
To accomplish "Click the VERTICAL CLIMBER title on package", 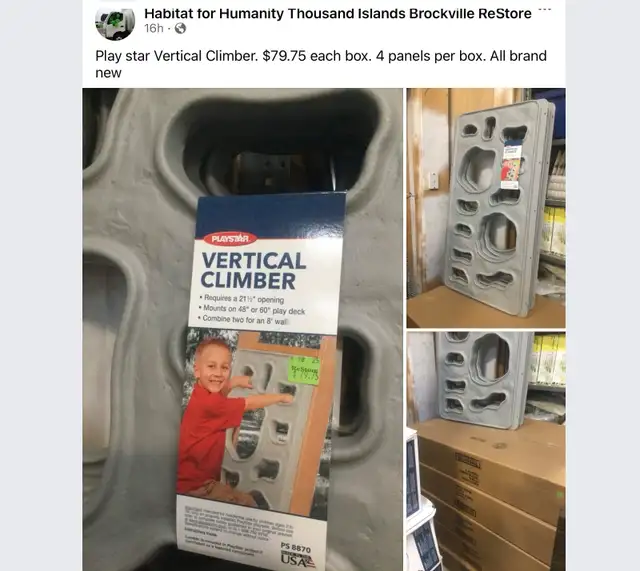I will tap(253, 271).
